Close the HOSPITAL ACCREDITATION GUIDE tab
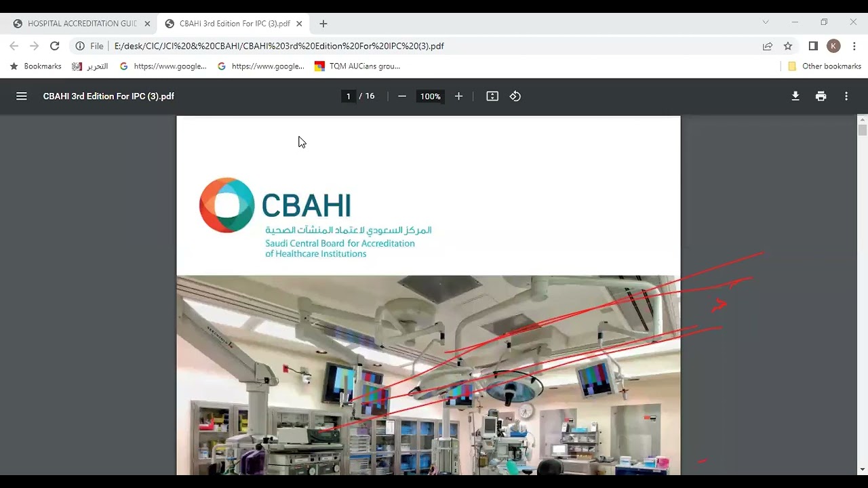The height and width of the screenshot is (488, 868). pyautogui.click(x=147, y=24)
